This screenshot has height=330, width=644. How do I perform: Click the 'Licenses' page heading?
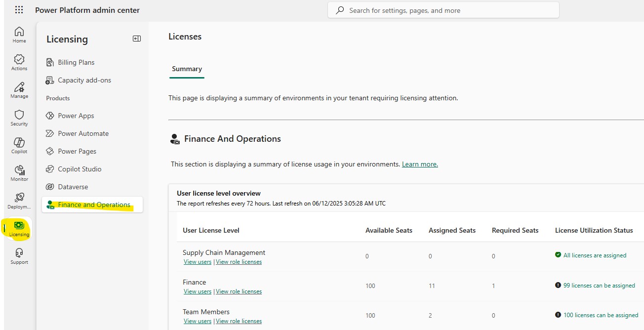(185, 37)
